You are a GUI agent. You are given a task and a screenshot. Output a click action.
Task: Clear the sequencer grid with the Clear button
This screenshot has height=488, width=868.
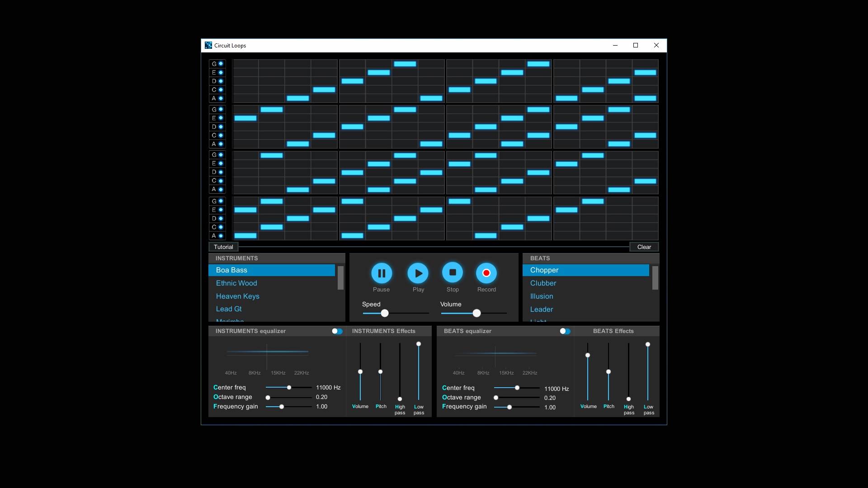tap(644, 247)
